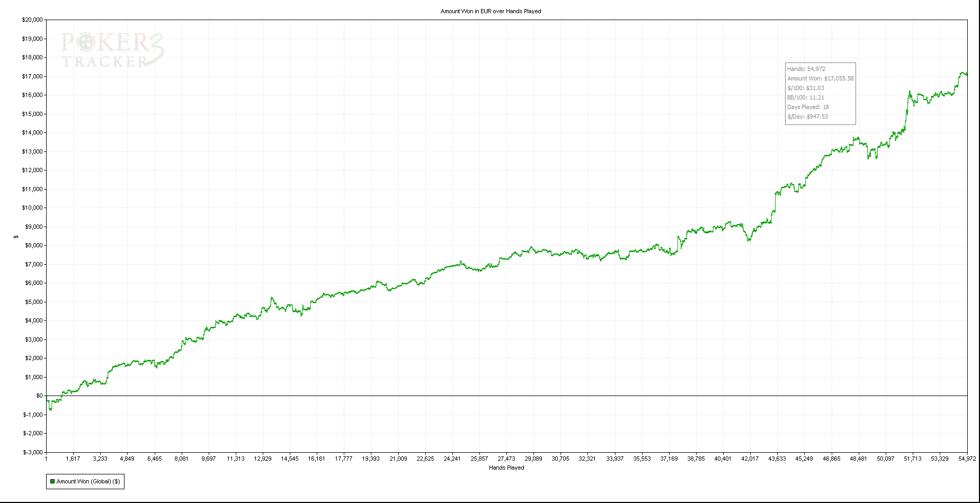
Task: Click the $-2,000 y-axis label
Action: tap(33, 434)
